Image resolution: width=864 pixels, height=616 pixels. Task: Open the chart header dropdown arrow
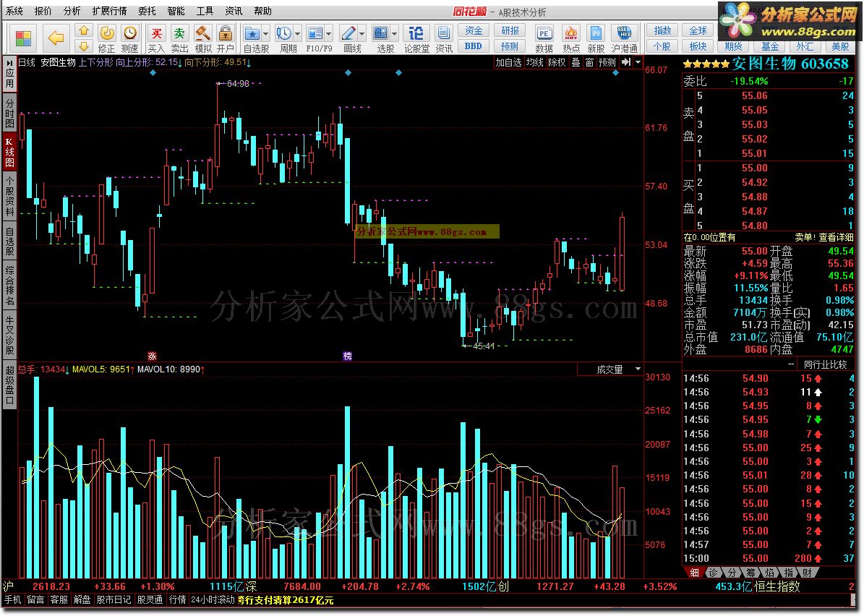[x=638, y=62]
